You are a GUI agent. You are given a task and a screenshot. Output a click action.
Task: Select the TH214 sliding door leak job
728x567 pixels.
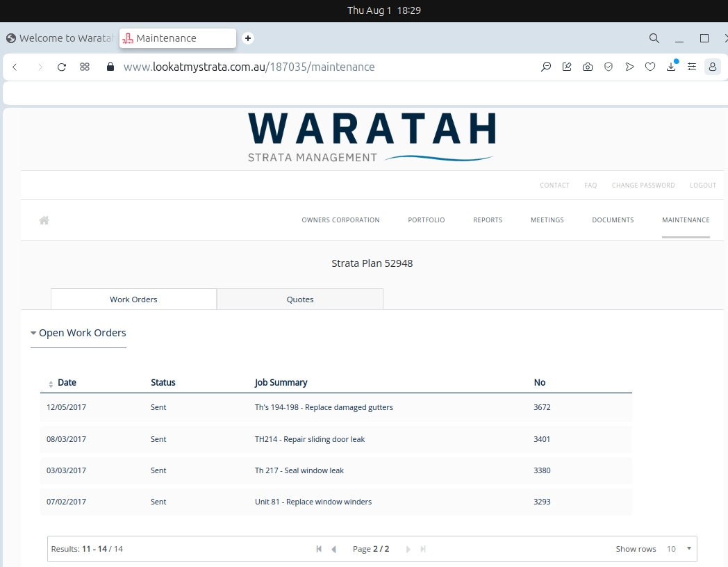point(310,439)
